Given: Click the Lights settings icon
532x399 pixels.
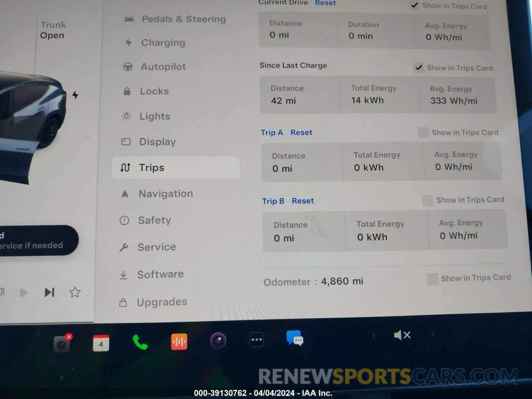Looking at the screenshot, I should pos(128,116).
